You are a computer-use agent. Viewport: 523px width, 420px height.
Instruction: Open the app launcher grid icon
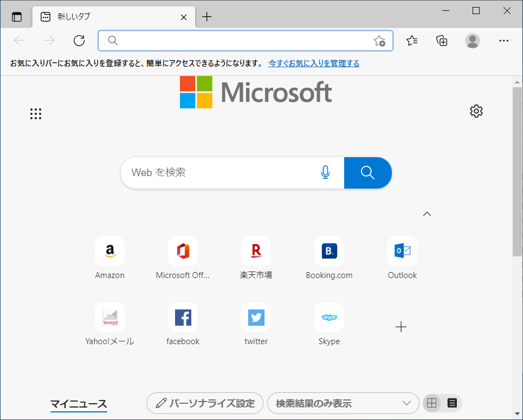[36, 114]
